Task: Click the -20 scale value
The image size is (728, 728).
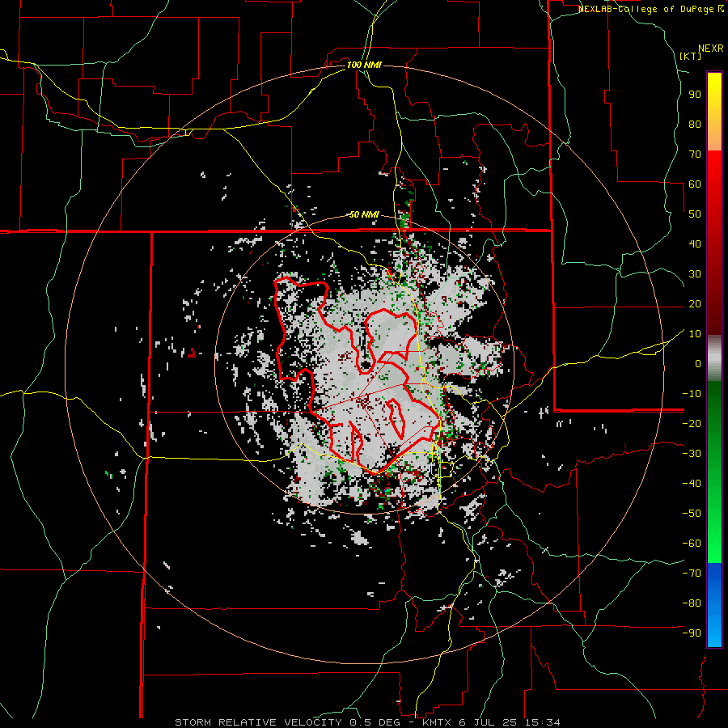Action: [x=692, y=423]
